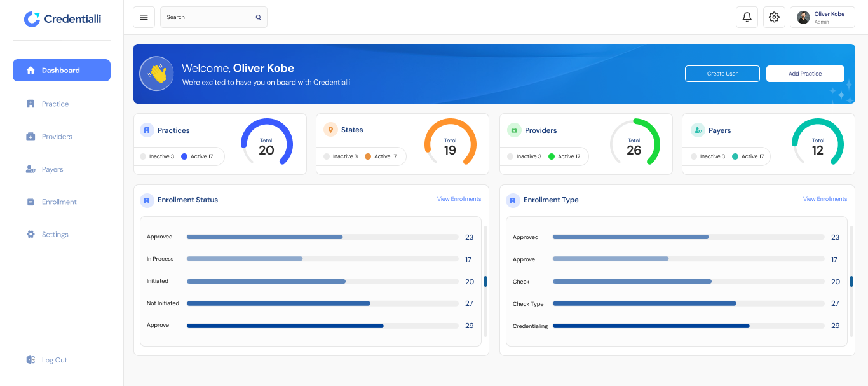Toggle the hamburger menu icon
The height and width of the screenshot is (386, 868).
(144, 17)
